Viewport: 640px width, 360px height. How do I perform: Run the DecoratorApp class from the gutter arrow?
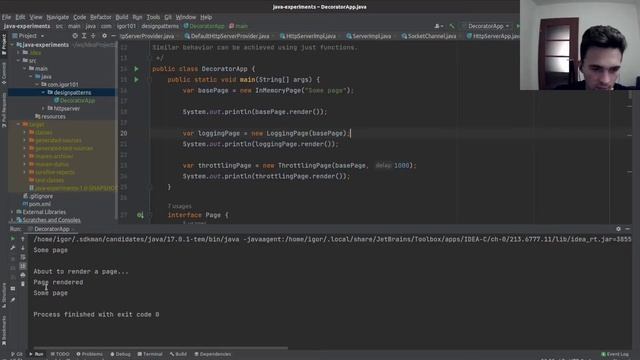136,69
